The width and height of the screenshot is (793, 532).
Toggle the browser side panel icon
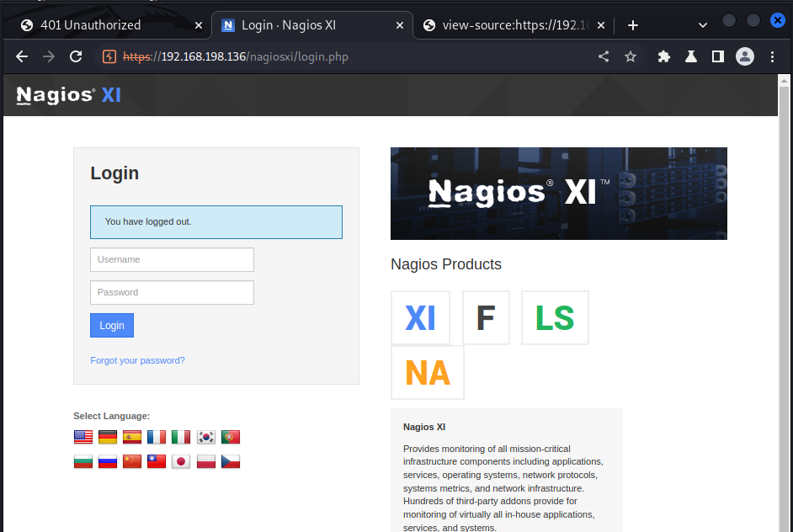(717, 56)
